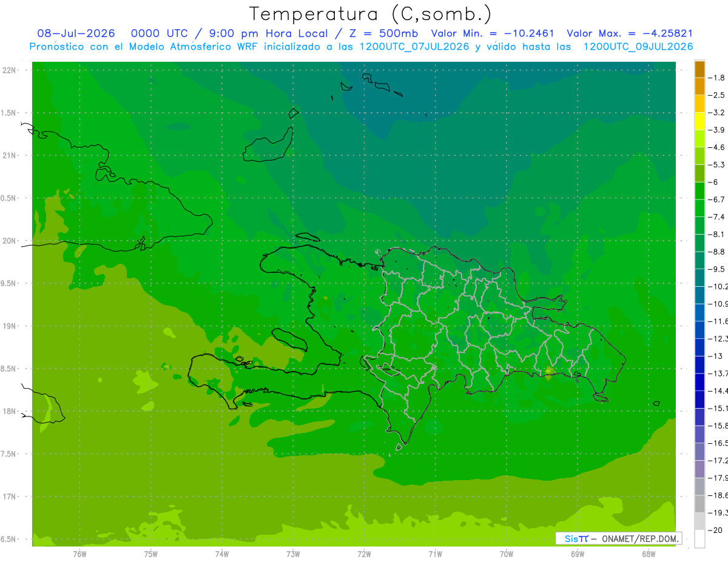The width and height of the screenshot is (728, 562).
Task: Select the "1200UTC_07JUL2026" initialization time
Action: [414, 47]
